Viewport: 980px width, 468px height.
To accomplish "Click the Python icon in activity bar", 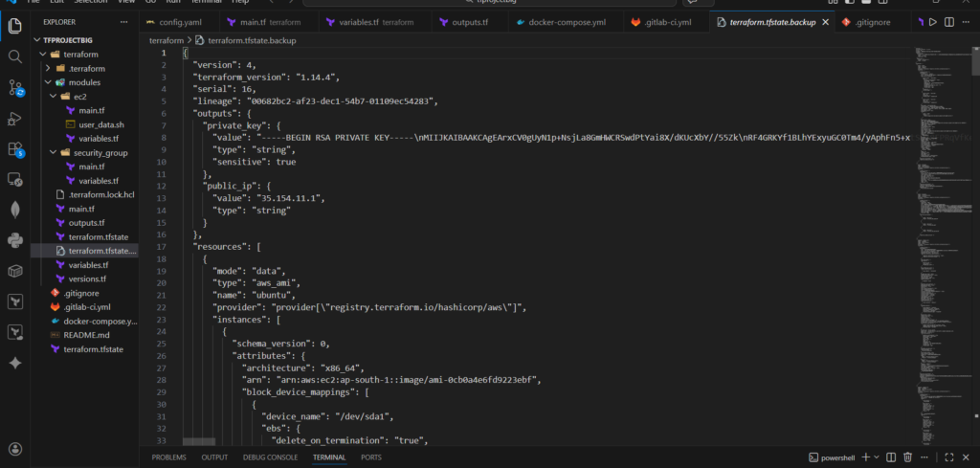I will click(x=15, y=240).
